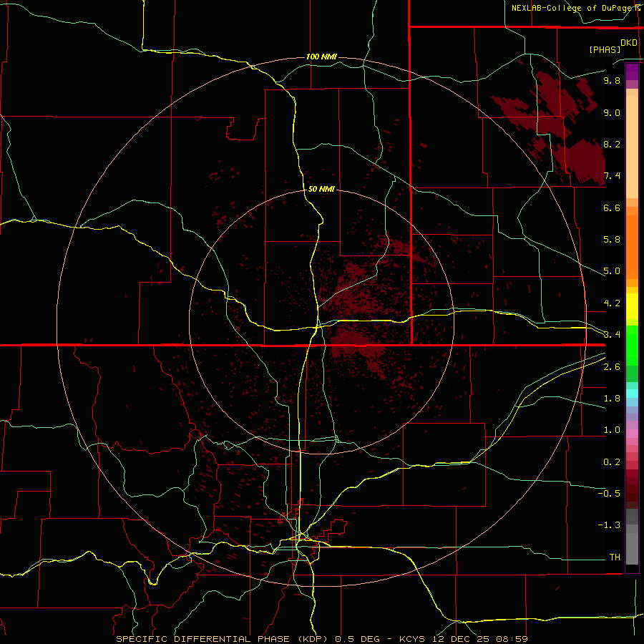Pick the cyan segment of the color bar

tap(632, 394)
